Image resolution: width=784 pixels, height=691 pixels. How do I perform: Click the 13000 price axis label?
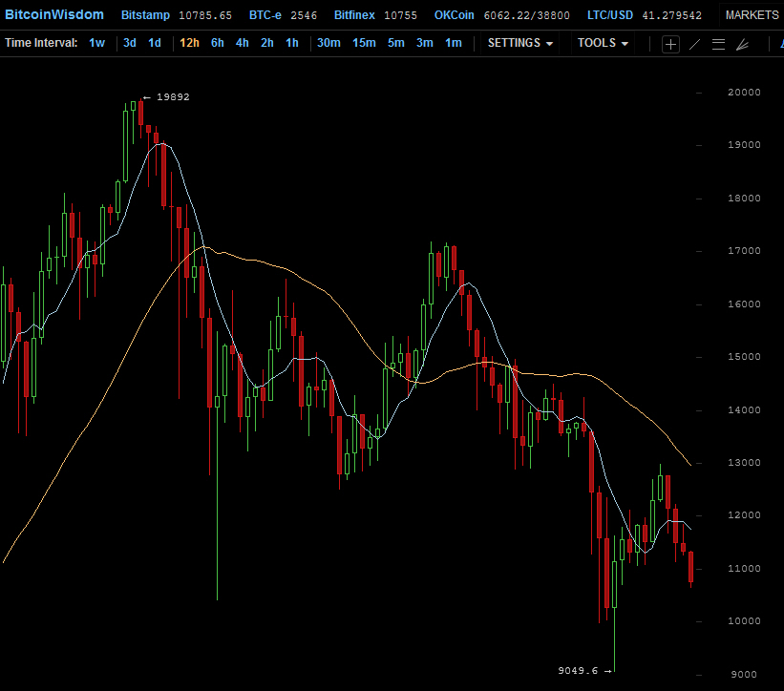[744, 463]
